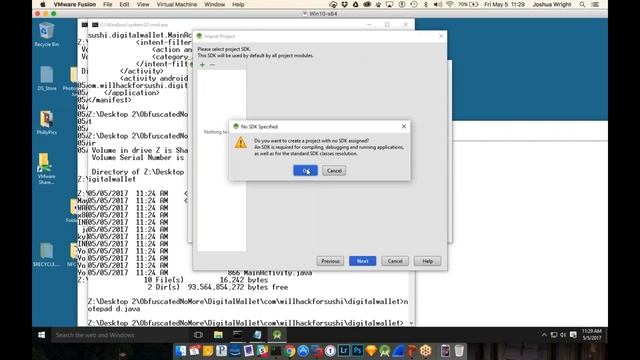Viewport: 640px width, 360px height.
Task: Click the battery status in menu bar
Action: [468, 4]
